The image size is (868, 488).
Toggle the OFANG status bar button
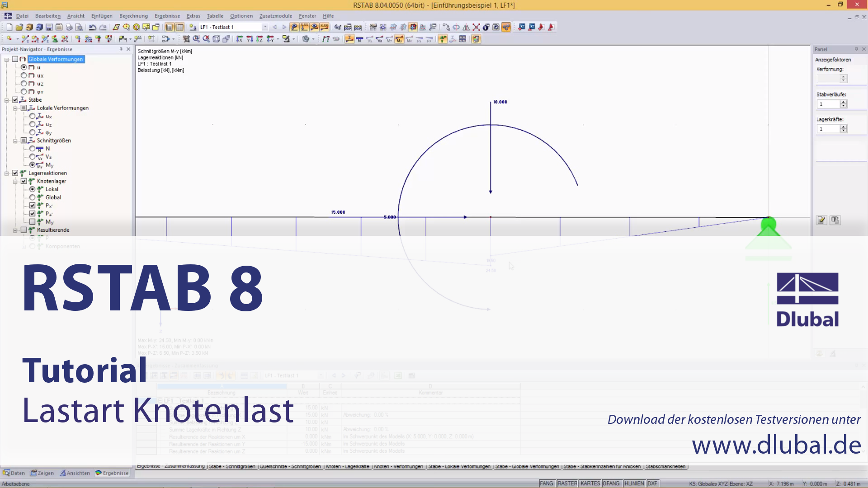tap(611, 483)
